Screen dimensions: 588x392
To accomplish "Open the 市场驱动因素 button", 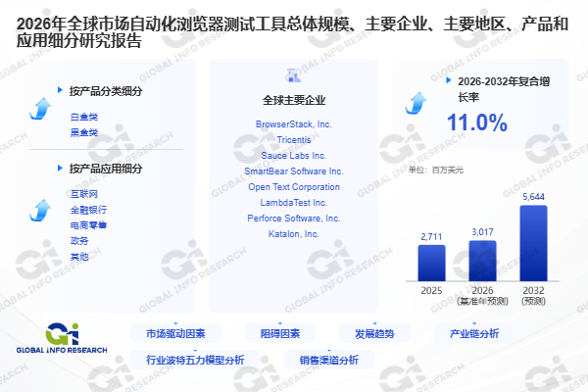I will point(175,333).
